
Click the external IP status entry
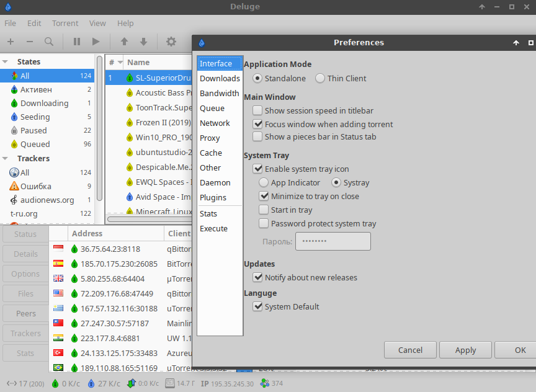[x=227, y=384]
